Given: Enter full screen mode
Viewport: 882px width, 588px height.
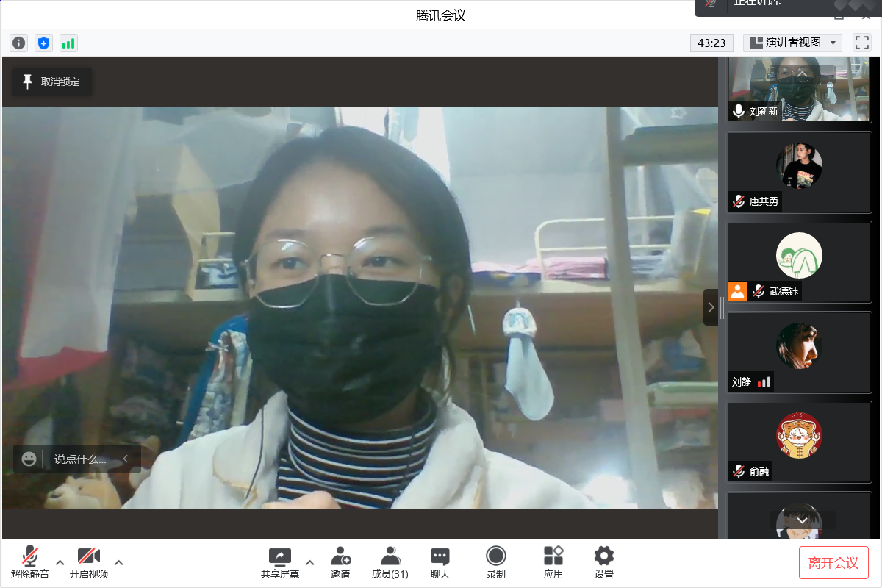Looking at the screenshot, I should (861, 43).
